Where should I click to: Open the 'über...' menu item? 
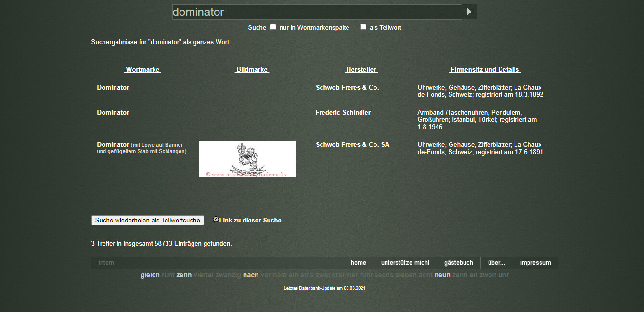[496, 263]
